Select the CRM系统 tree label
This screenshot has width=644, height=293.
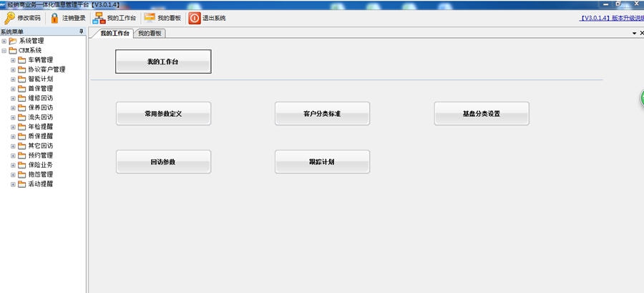[x=30, y=51]
